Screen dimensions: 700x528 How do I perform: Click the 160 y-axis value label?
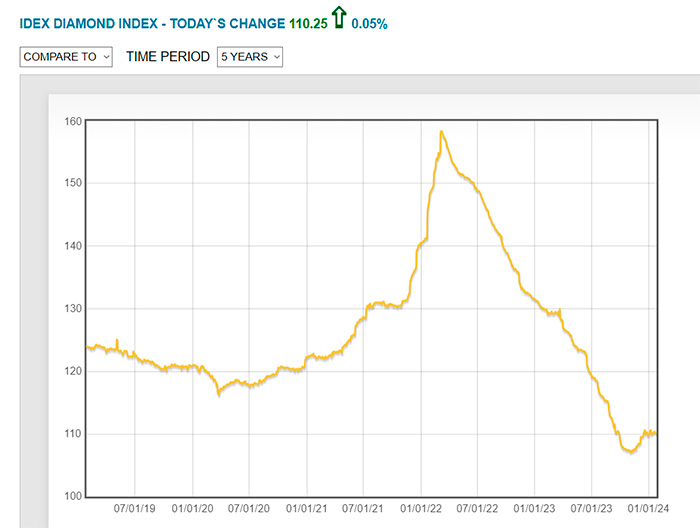(69, 122)
